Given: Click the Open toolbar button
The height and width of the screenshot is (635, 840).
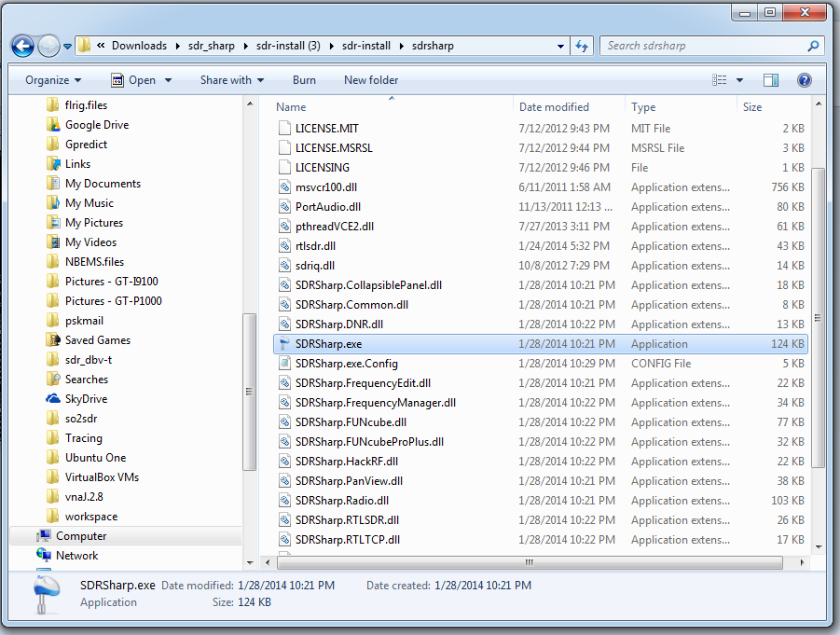Looking at the screenshot, I should click(133, 80).
